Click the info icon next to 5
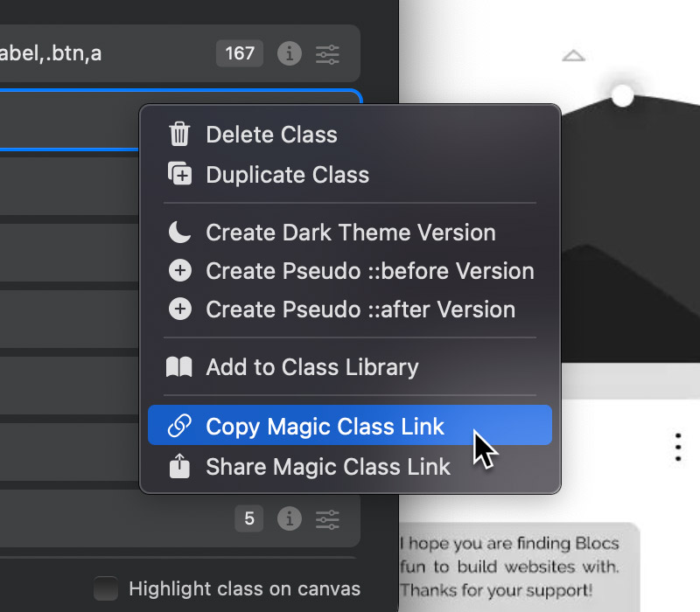Screen dimensions: 700x612 290,519
